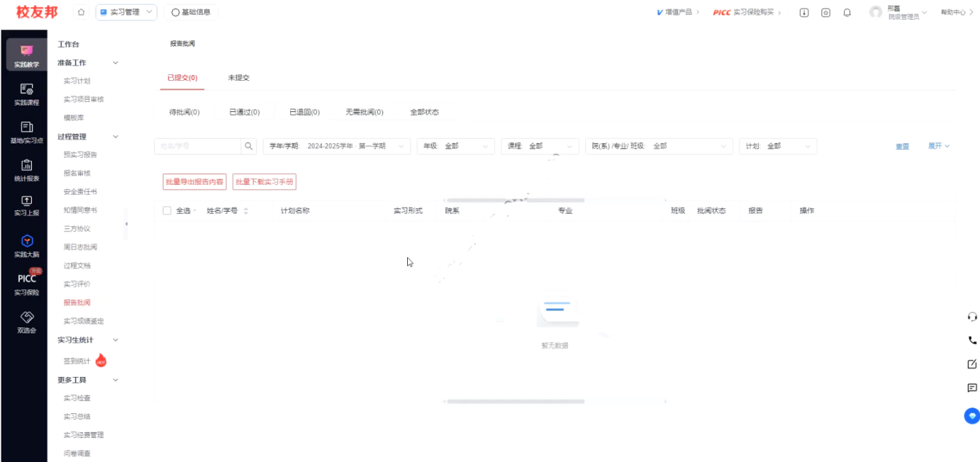Open 增值产品 link
Viewport: 980px width, 462px height.
(x=678, y=12)
